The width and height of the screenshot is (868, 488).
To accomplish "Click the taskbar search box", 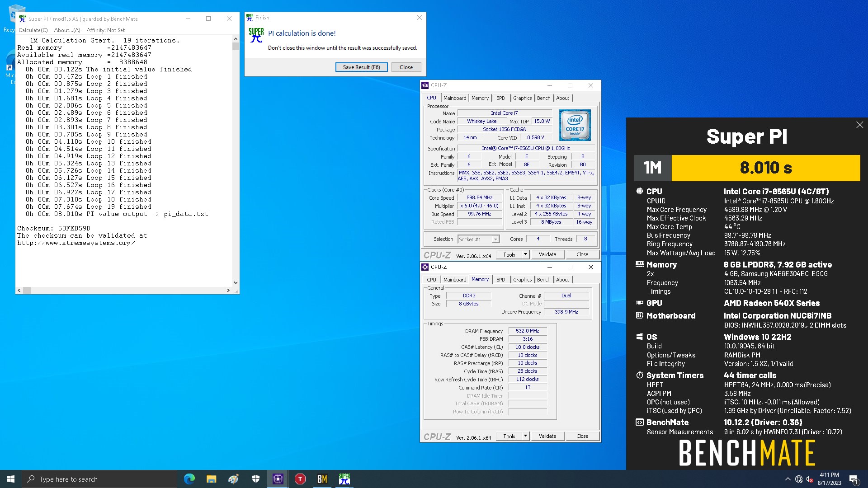I will pyautogui.click(x=99, y=479).
